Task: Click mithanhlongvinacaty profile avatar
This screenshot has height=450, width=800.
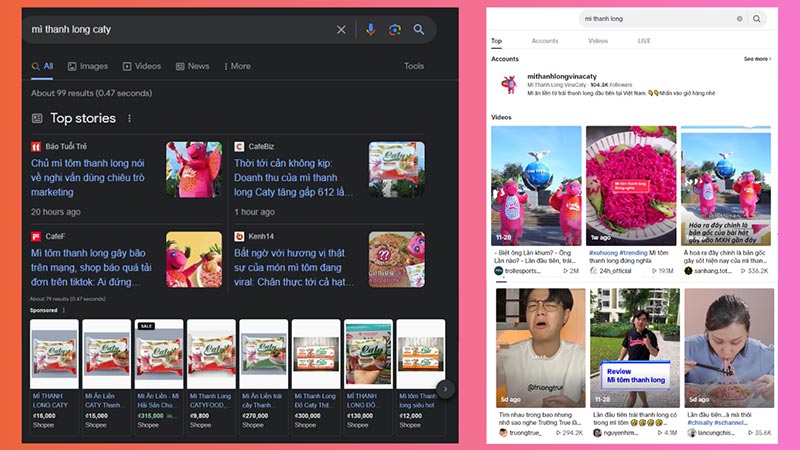Action: coord(509,85)
